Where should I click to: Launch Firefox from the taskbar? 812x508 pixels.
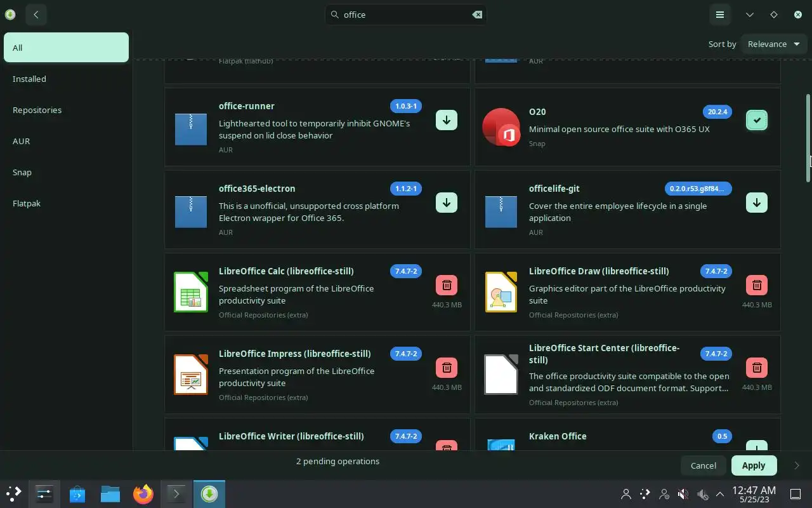tap(143, 493)
